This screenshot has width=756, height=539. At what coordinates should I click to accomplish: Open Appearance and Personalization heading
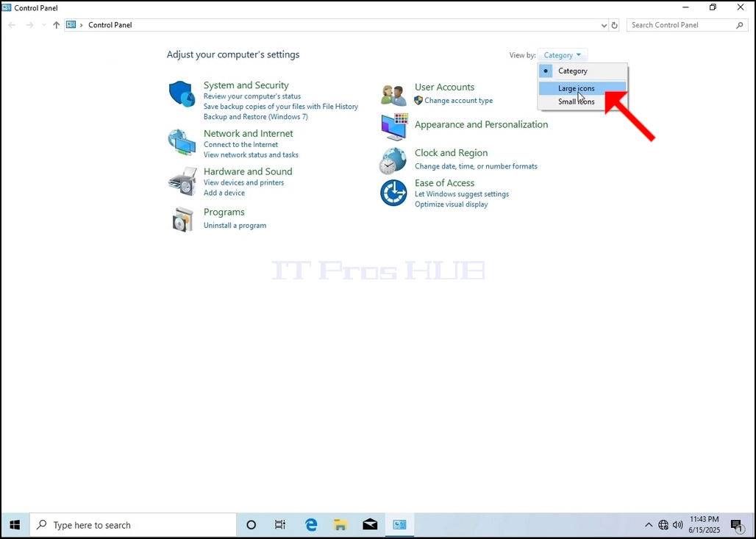coord(481,124)
